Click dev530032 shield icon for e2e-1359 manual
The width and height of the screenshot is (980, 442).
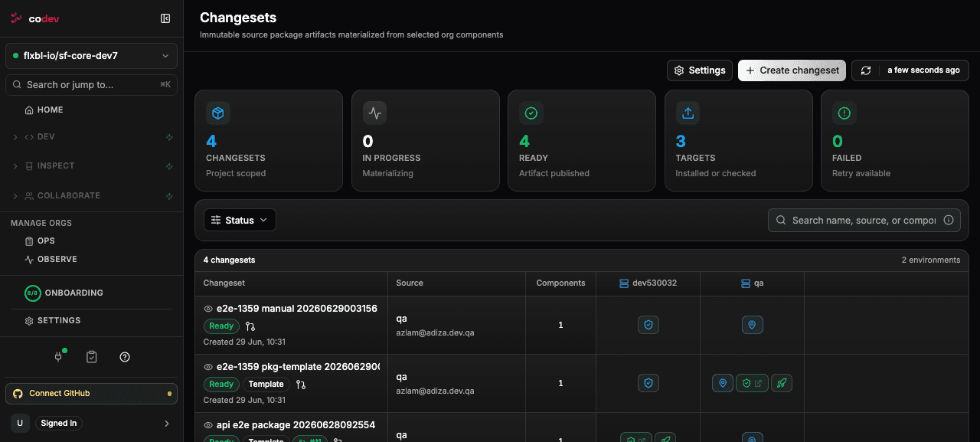pos(648,325)
